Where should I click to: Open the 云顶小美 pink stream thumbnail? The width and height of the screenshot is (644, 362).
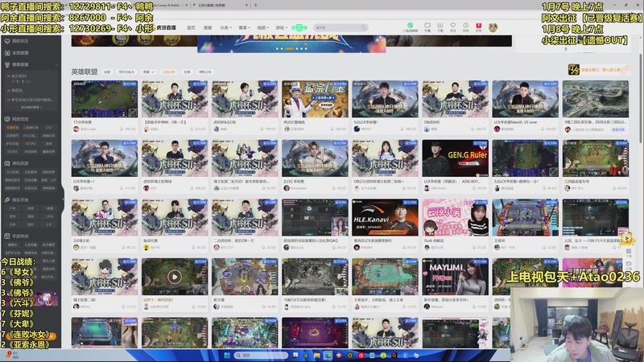pos(455,217)
